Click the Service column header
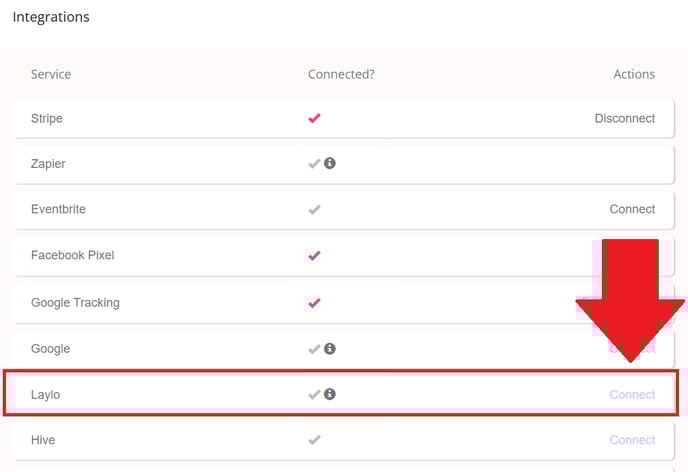Viewport: 688px width, 472px height. tap(51, 74)
